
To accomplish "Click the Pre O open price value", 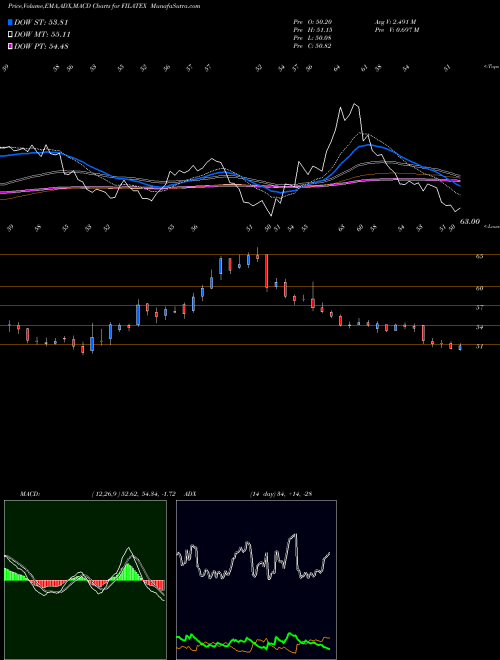I will [x=312, y=22].
